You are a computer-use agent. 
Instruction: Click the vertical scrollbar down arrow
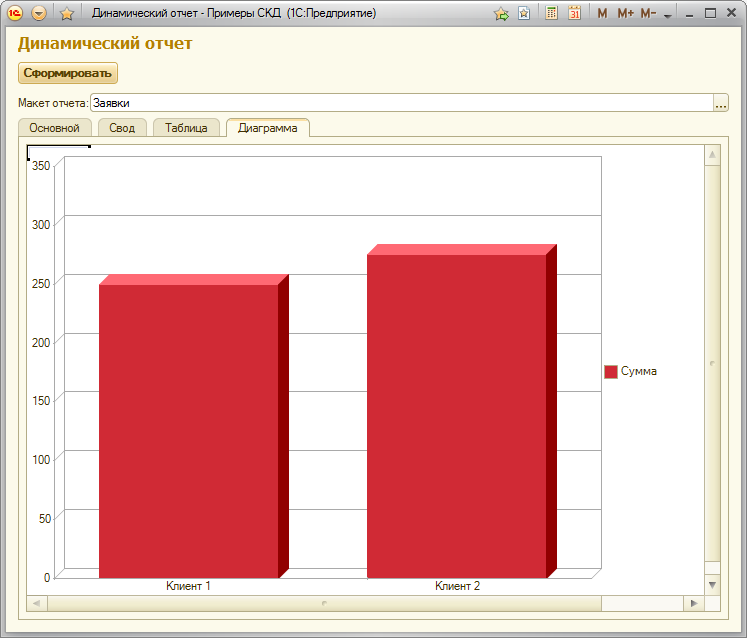point(712,585)
